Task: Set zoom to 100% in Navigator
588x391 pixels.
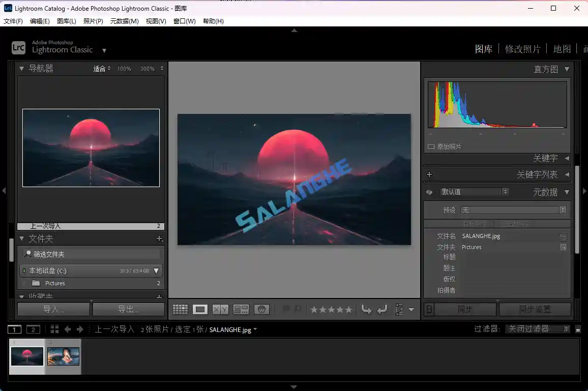Action: 124,68
